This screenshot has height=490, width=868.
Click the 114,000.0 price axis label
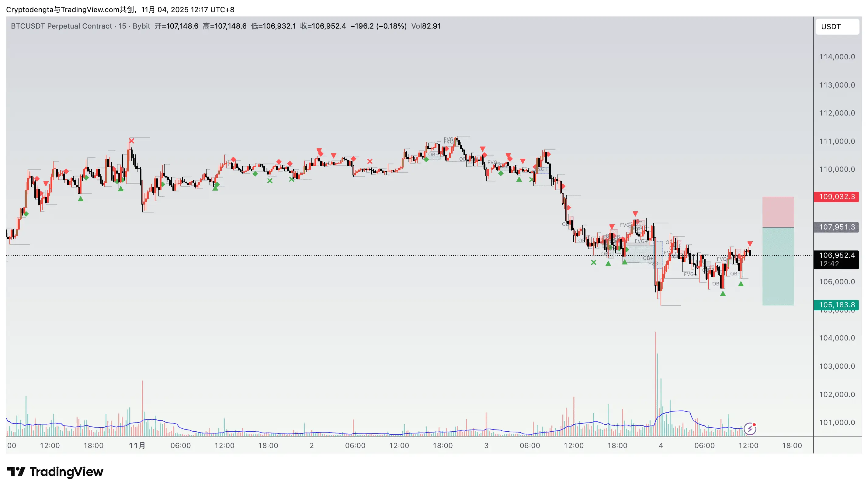(837, 57)
